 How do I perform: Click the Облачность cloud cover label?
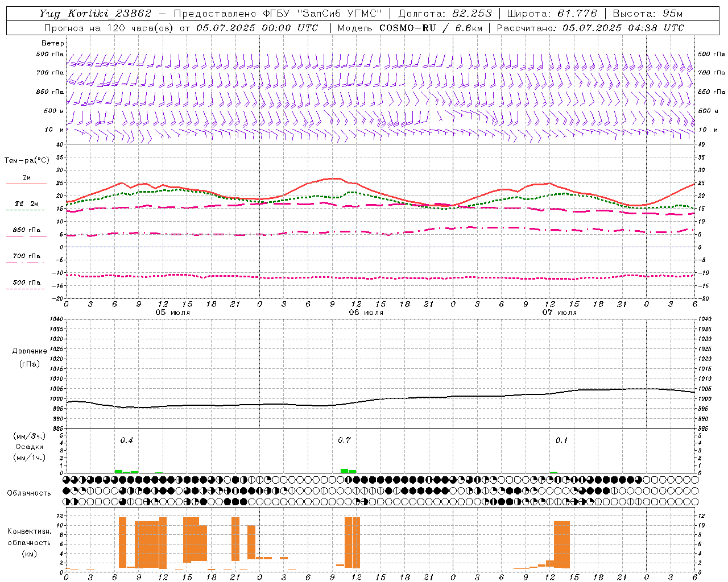click(29, 493)
